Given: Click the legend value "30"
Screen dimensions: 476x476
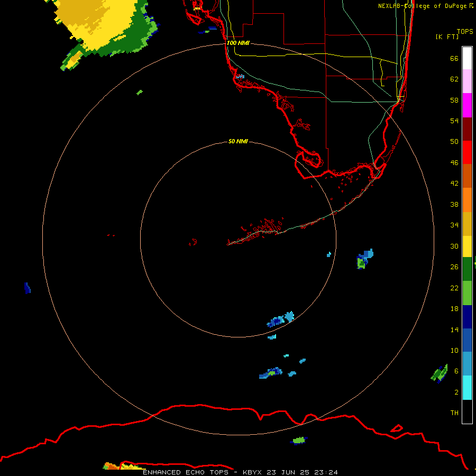Looking at the screenshot, I should (454, 246).
